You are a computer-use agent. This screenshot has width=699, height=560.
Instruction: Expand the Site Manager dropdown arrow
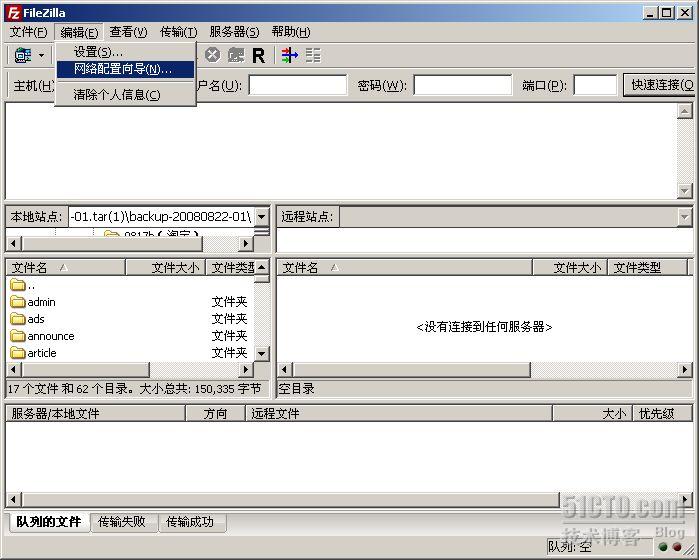42,55
